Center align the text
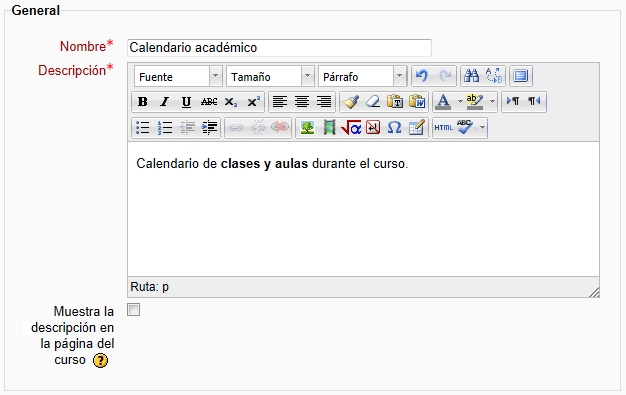This screenshot has height=395, width=626. (301, 102)
